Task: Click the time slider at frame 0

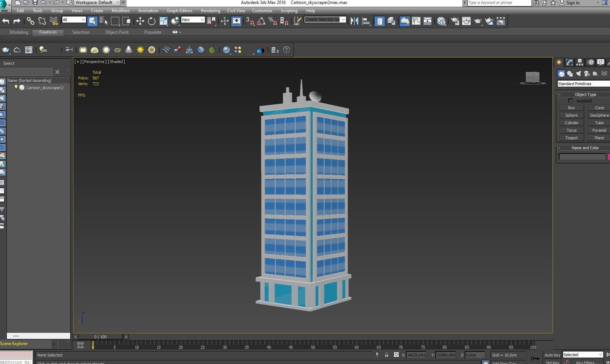Action: coord(93,345)
